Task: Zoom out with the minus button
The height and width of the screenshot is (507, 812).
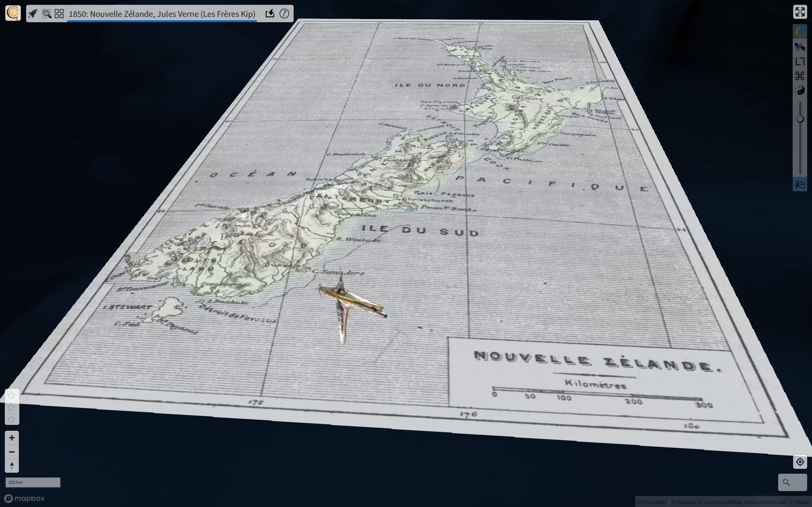Action: [12, 452]
